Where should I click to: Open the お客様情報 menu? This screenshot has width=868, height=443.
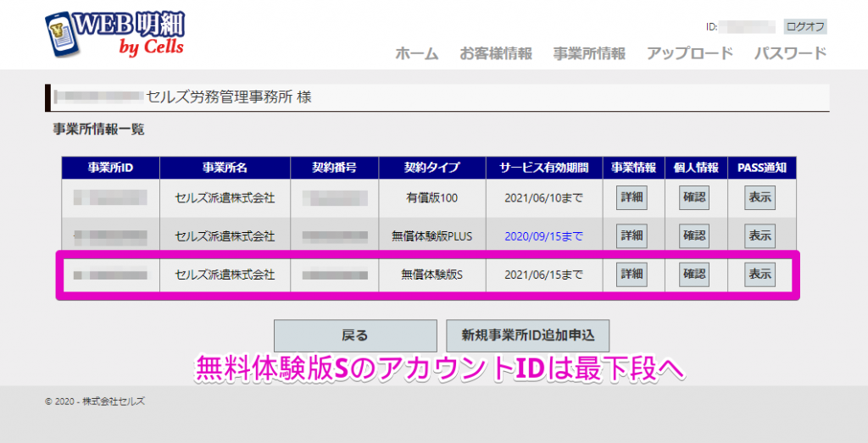pos(495,53)
